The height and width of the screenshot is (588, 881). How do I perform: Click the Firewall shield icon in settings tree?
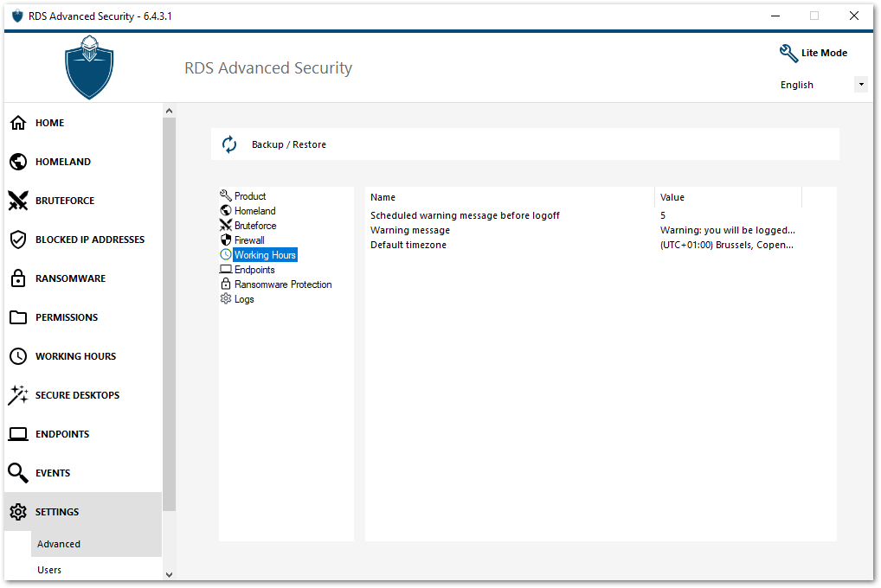click(x=226, y=240)
